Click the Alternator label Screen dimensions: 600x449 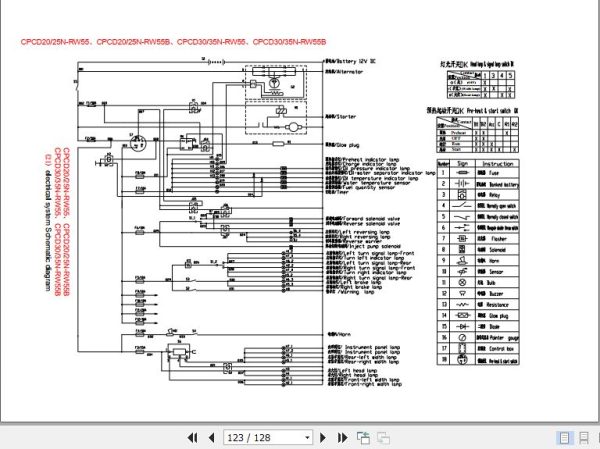coord(344,72)
